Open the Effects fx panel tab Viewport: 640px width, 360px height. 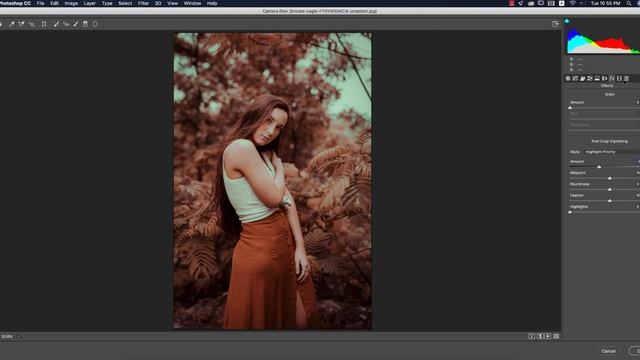[x=612, y=78]
